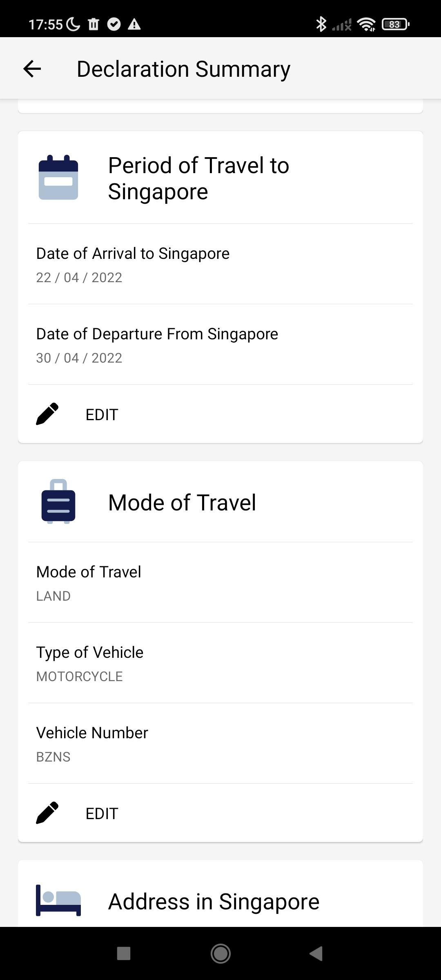Tap the pencil icon under travel period
The height and width of the screenshot is (980, 441).
click(x=47, y=414)
